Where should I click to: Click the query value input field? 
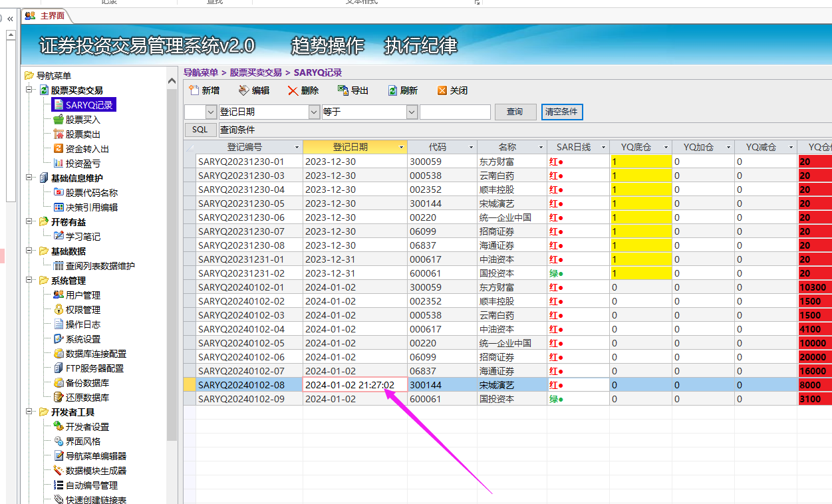[x=455, y=112]
